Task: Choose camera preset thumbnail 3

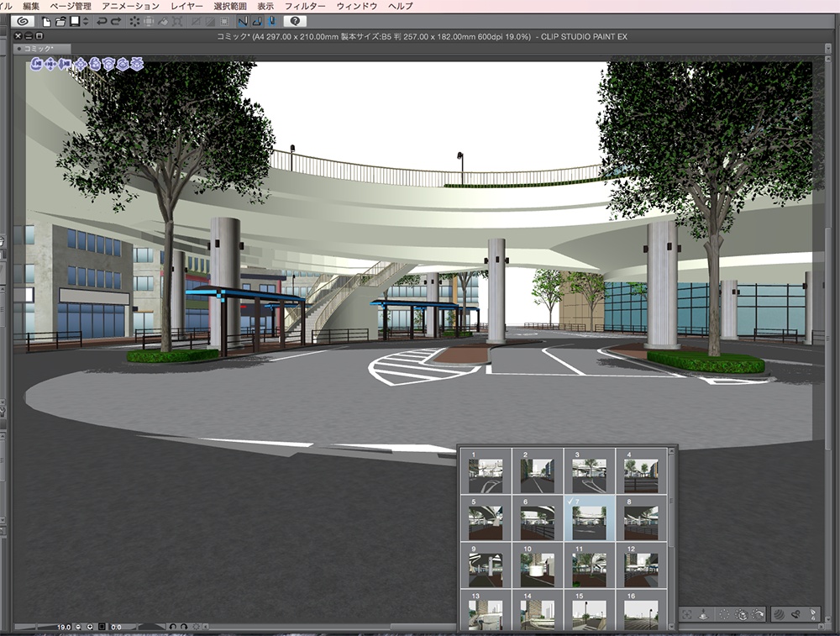Action: click(x=590, y=471)
